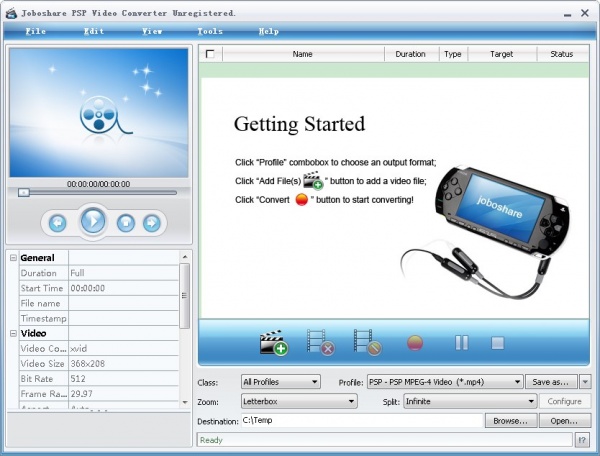
Task: Open the Profile combobox for PSP MPEG-4 Video
Action: [x=445, y=382]
